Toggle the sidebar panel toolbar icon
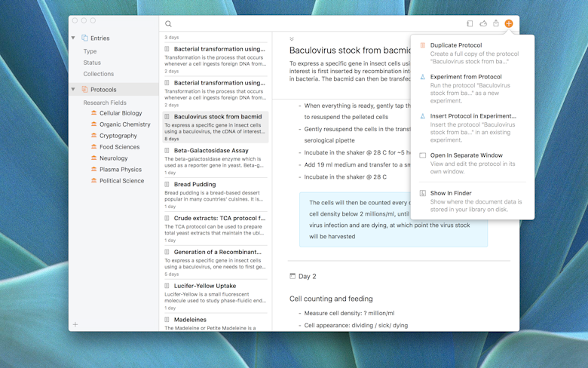The image size is (588, 368). point(470,23)
